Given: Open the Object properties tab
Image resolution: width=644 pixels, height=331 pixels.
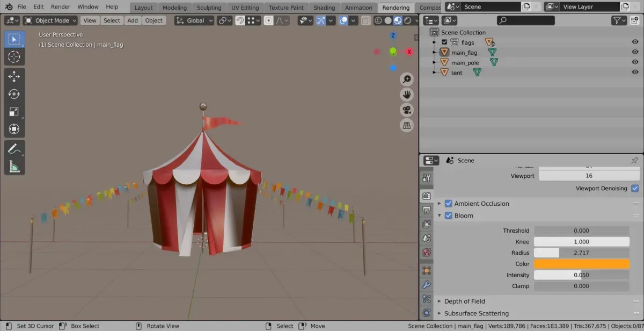Looking at the screenshot, I should (427, 271).
